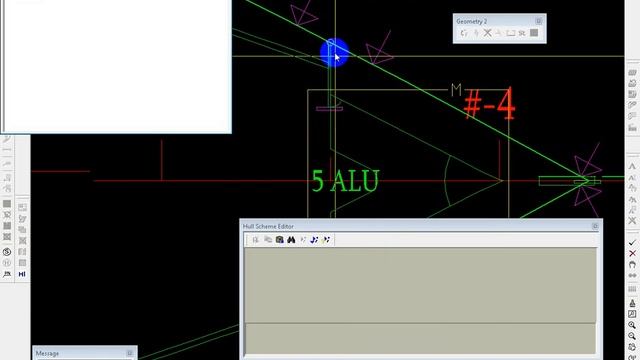The image size is (640, 360).
Task: Click the blue music-note icon in Hull Scheme Editor
Action: tap(314, 240)
